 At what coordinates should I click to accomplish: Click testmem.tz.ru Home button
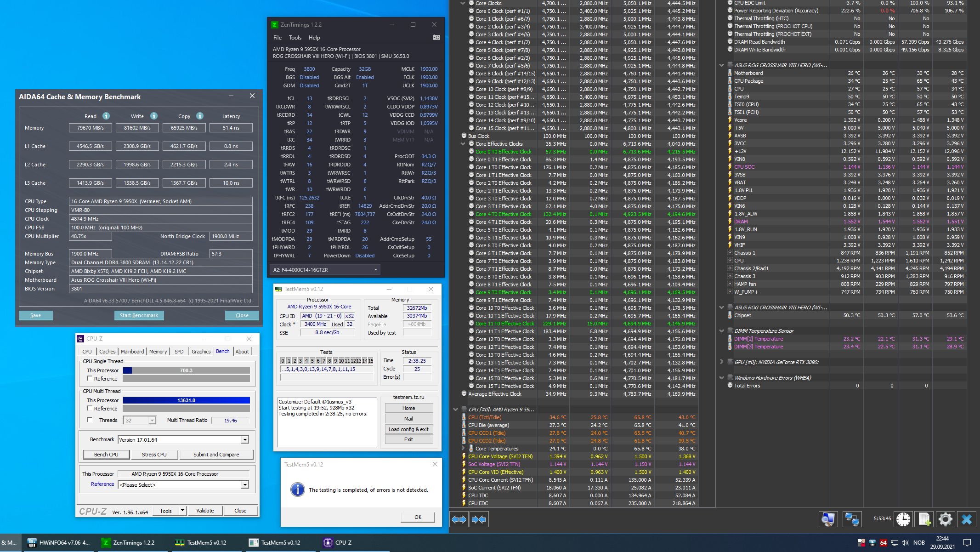pyautogui.click(x=408, y=408)
